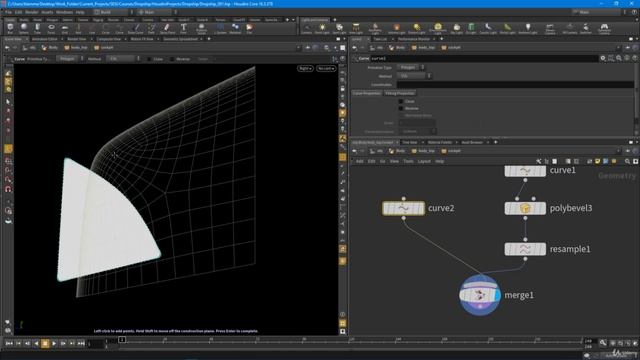
Task: Toggle display flag on merge1 node
Action: coord(497,295)
